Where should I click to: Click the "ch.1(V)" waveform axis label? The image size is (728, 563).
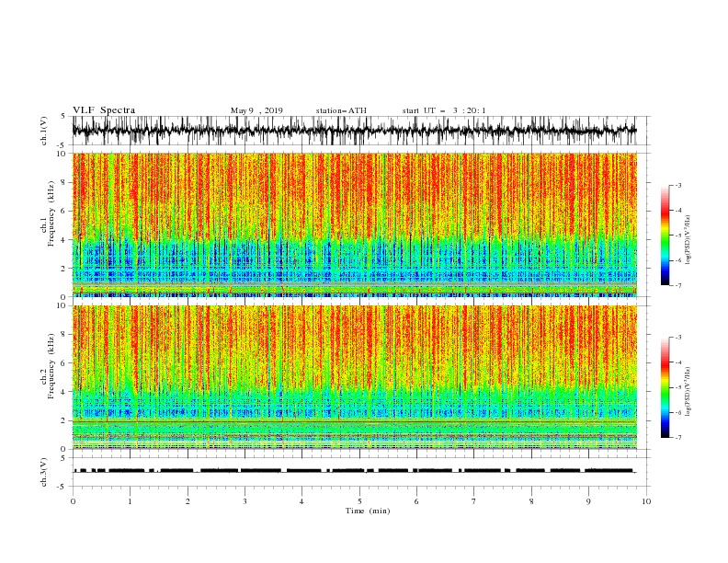pyautogui.click(x=44, y=131)
